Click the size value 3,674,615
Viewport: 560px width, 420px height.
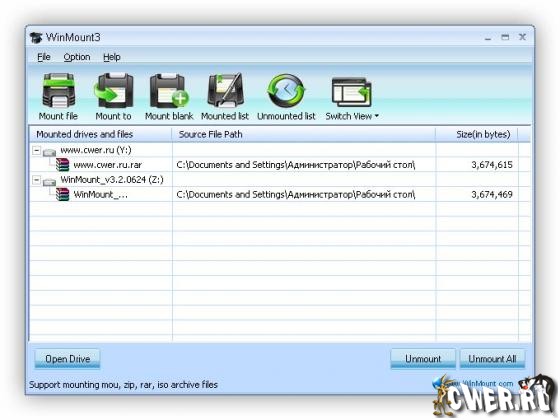492,165
